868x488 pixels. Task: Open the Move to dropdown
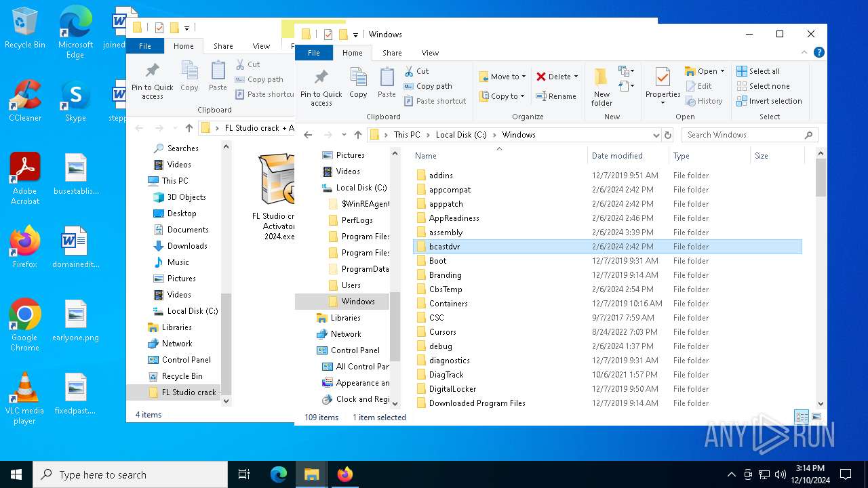click(502, 77)
